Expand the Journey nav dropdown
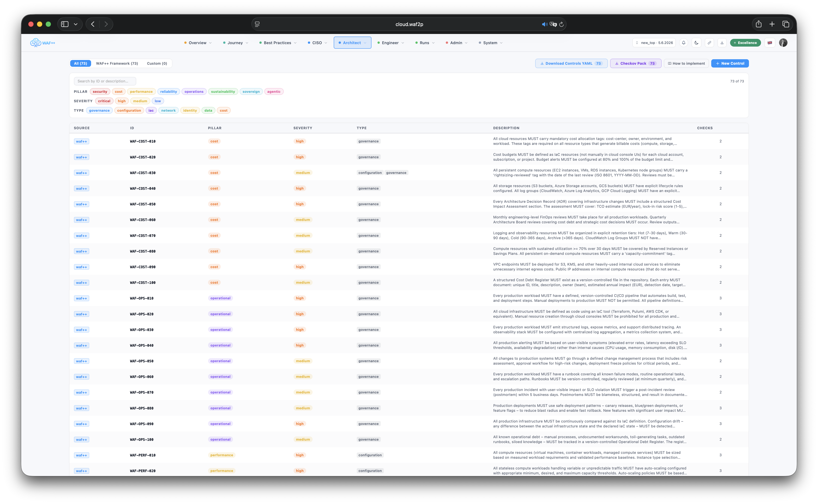Image resolution: width=818 pixels, height=504 pixels. click(x=235, y=43)
